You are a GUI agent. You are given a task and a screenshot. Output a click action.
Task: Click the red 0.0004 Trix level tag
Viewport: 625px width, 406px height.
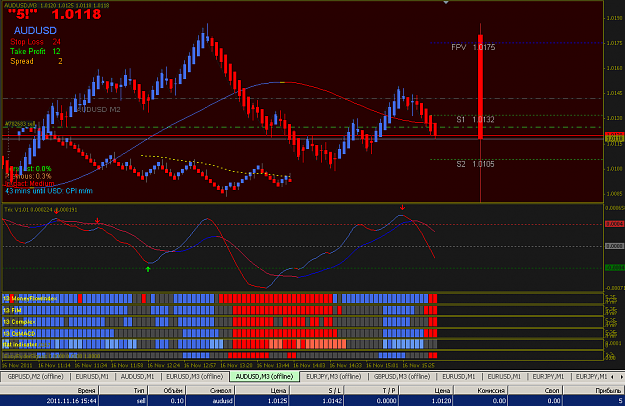click(615, 224)
